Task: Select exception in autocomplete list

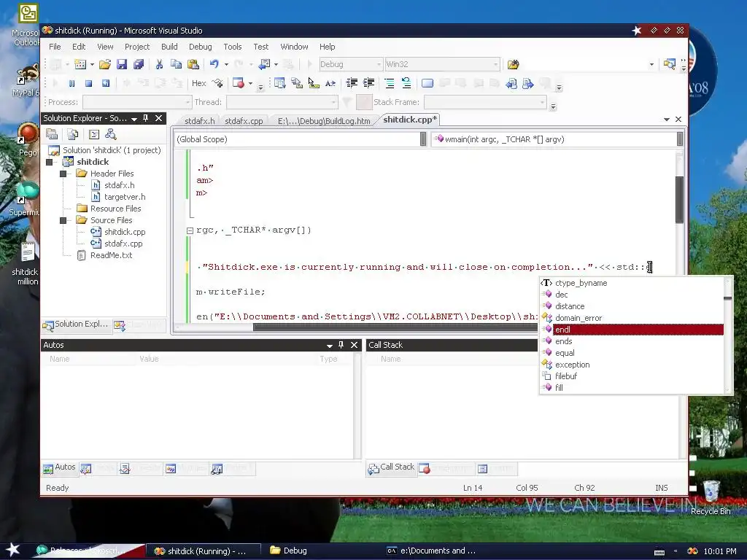Action: coord(632,365)
